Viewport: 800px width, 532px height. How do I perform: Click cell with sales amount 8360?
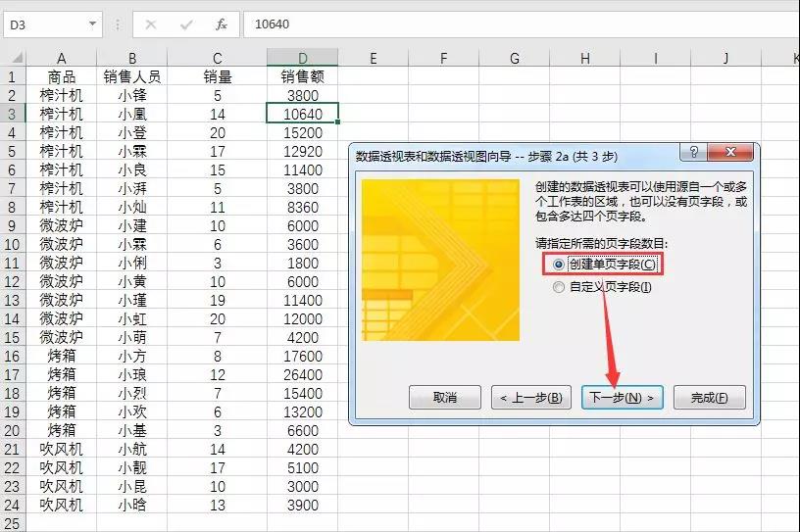(x=303, y=207)
